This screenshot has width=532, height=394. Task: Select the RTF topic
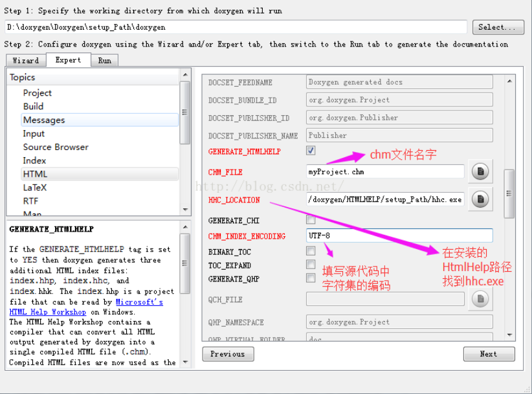tap(30, 201)
